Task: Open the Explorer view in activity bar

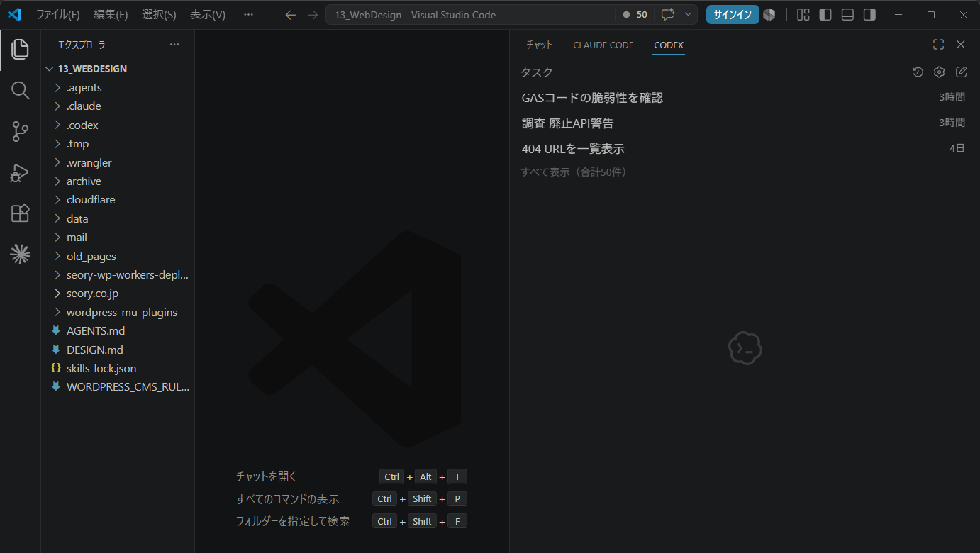Action: [21, 49]
